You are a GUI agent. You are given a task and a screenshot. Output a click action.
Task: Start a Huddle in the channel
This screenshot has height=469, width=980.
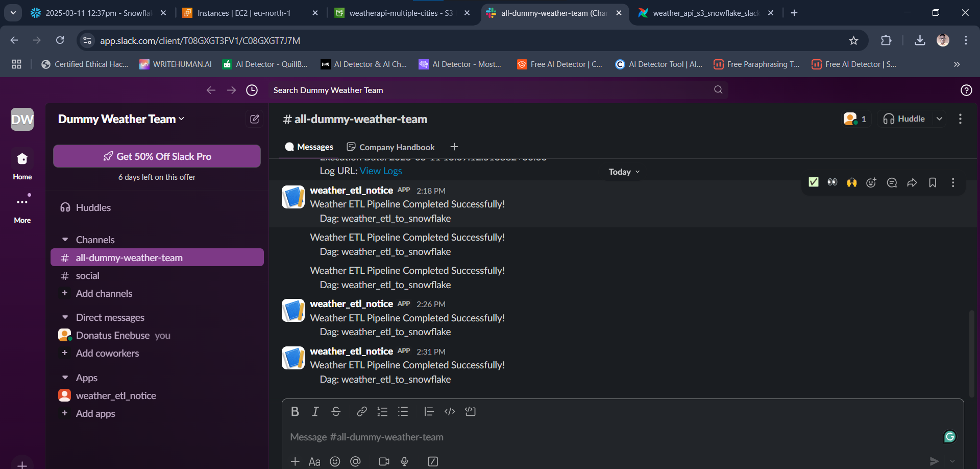(904, 119)
